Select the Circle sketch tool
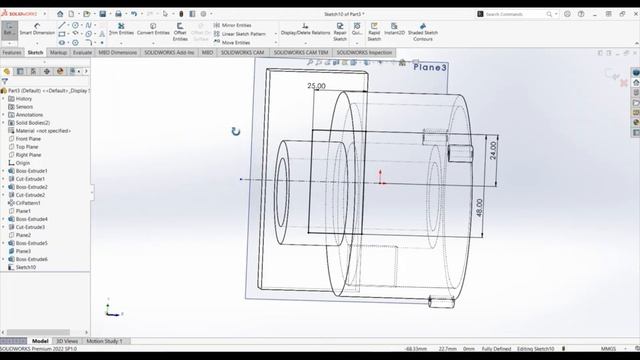The width and height of the screenshot is (640, 360). pos(75,25)
